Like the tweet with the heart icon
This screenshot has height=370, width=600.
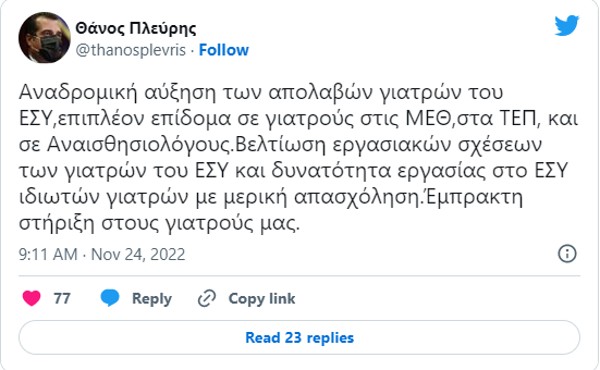(x=31, y=298)
